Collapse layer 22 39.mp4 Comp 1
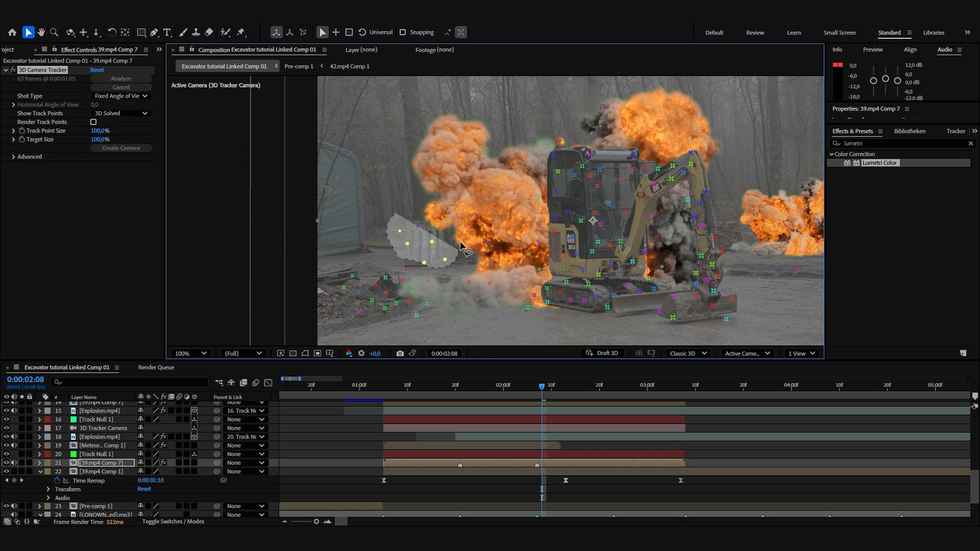This screenshot has width=980, height=551. [x=40, y=472]
